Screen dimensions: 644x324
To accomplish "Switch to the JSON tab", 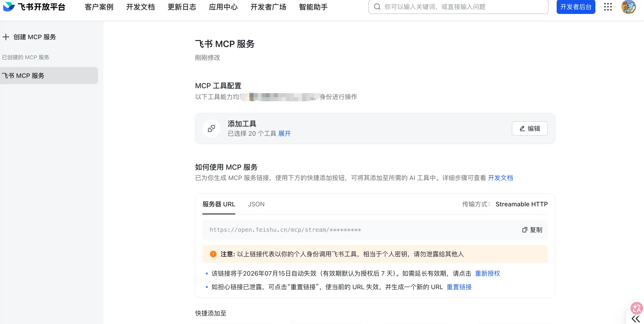I will click(256, 204).
